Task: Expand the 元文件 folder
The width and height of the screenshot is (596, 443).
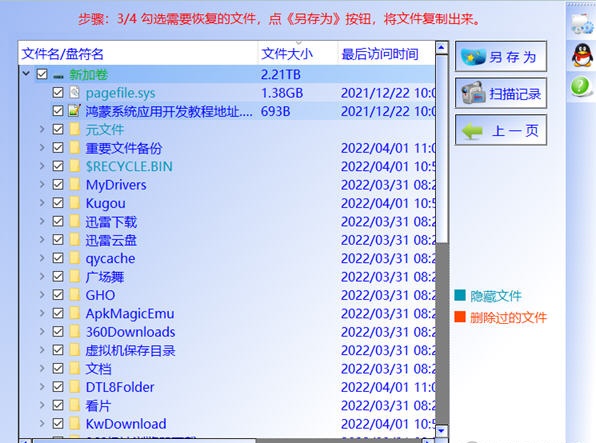Action: (x=42, y=129)
